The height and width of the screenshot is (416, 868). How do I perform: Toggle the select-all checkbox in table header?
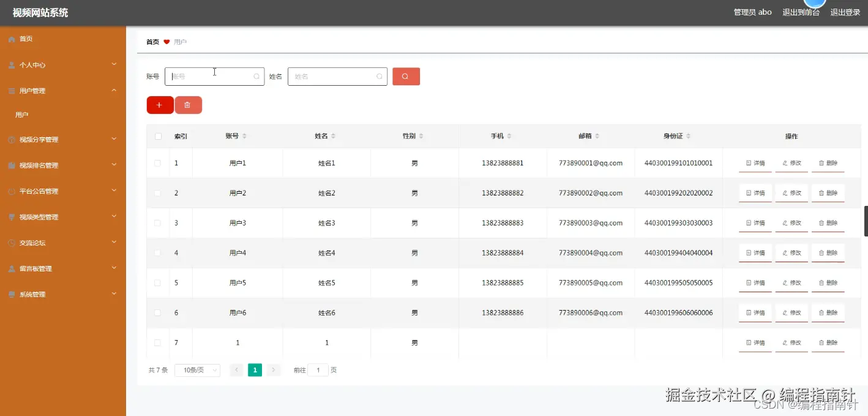click(158, 136)
